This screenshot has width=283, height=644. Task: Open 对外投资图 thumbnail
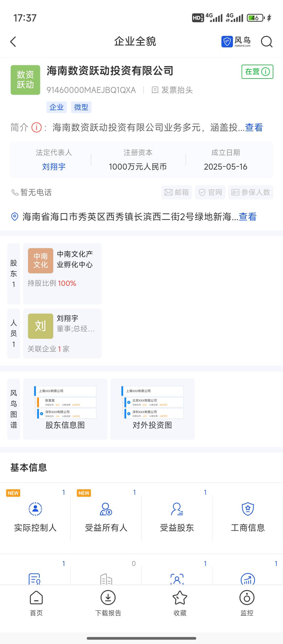click(152, 409)
